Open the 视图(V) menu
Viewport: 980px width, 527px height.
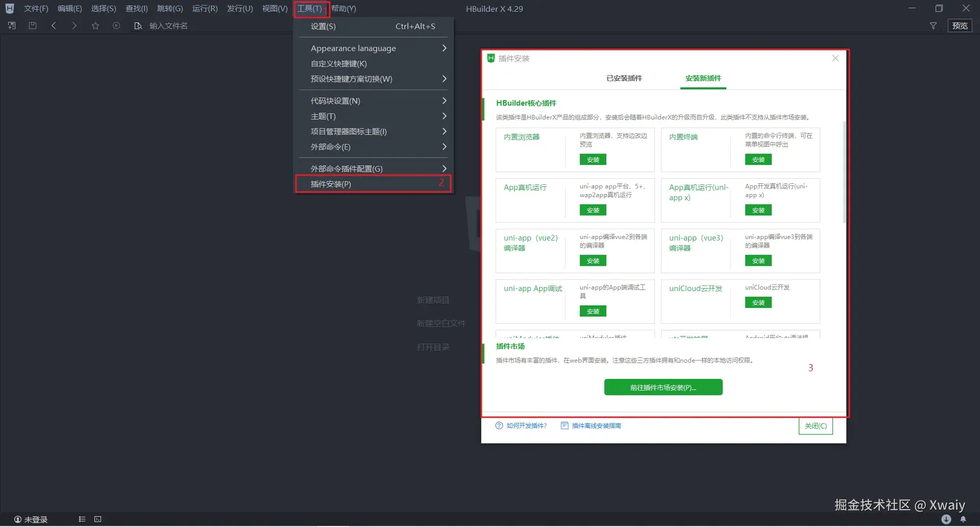[275, 9]
